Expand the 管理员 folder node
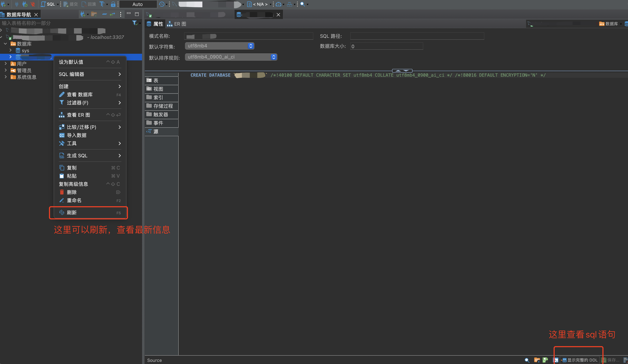This screenshot has width=628, height=364. [x=6, y=70]
